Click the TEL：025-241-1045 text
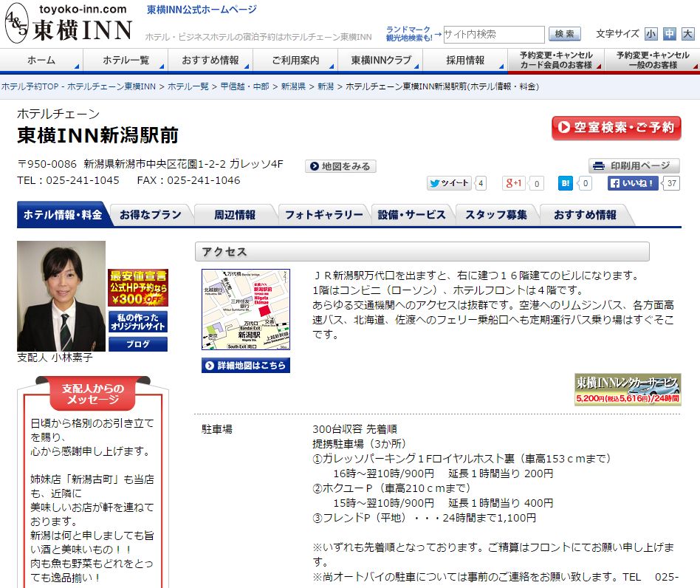Screen dimensions: 700x588 69,180
